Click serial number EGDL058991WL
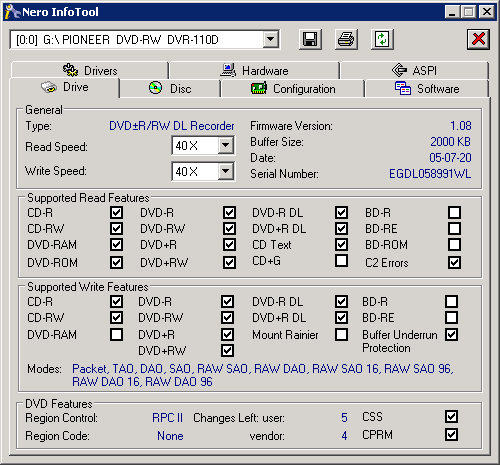 pos(430,174)
